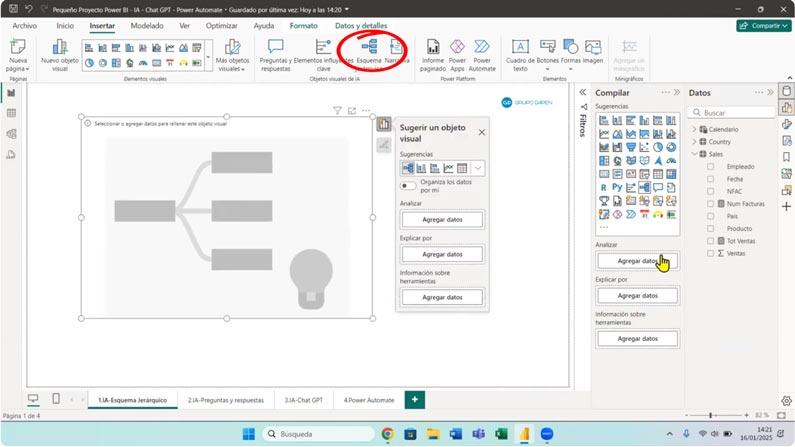Switch to 3.IA-Chat GPT page tab
This screenshot has height=447, width=795.
(x=303, y=400)
